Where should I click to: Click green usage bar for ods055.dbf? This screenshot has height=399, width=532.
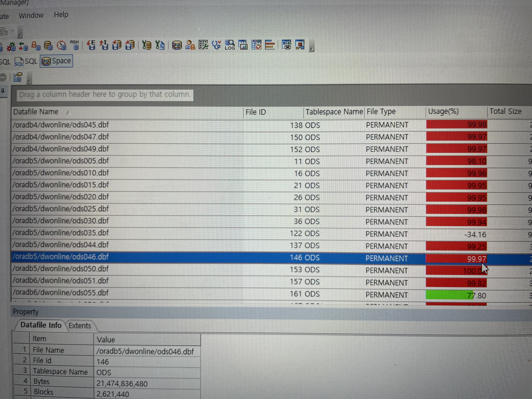pyautogui.click(x=447, y=295)
